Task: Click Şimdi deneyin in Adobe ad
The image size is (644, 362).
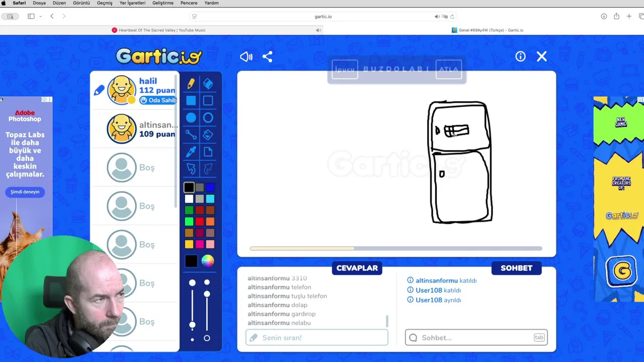Action: pyautogui.click(x=25, y=192)
